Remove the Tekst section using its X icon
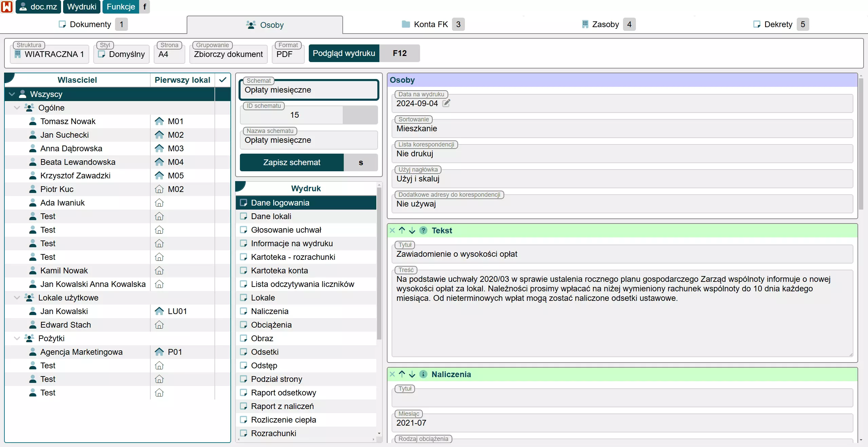This screenshot has width=868, height=447. point(392,231)
